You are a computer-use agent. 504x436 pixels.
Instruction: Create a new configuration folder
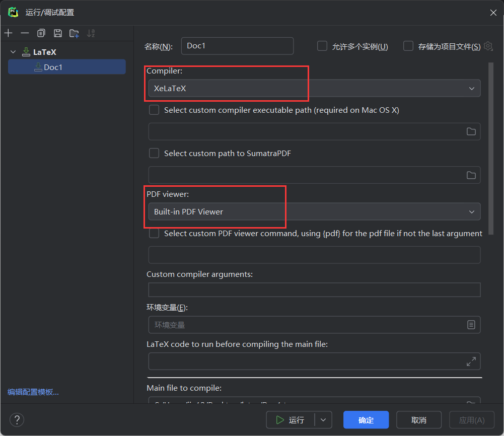[74, 33]
